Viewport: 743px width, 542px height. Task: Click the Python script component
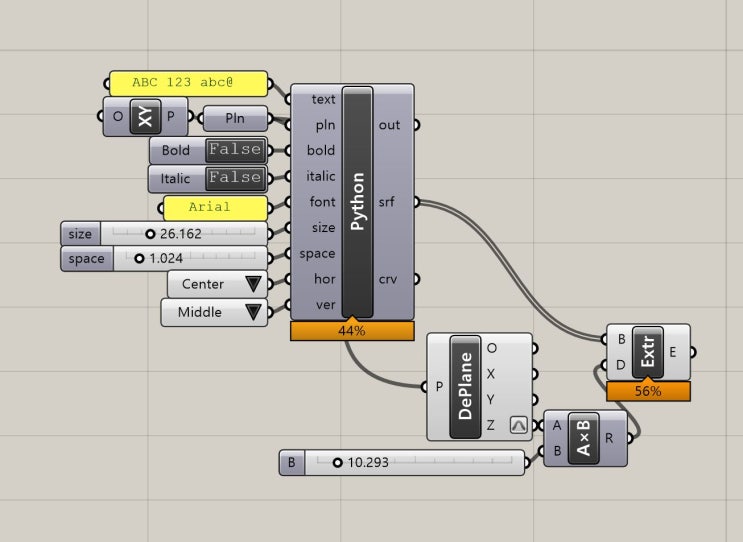click(x=357, y=202)
